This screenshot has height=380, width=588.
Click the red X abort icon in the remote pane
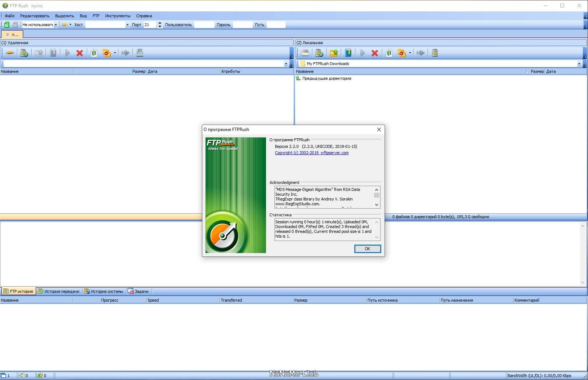[x=79, y=53]
